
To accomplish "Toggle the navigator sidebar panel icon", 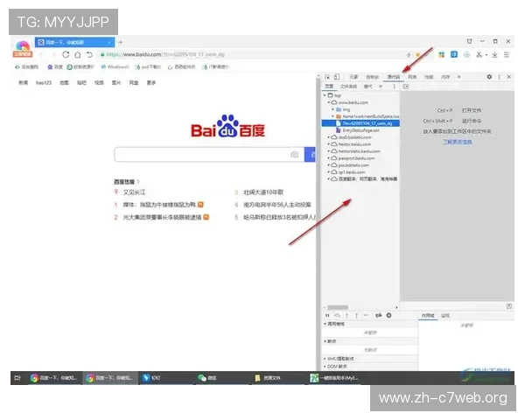I will click(x=406, y=86).
